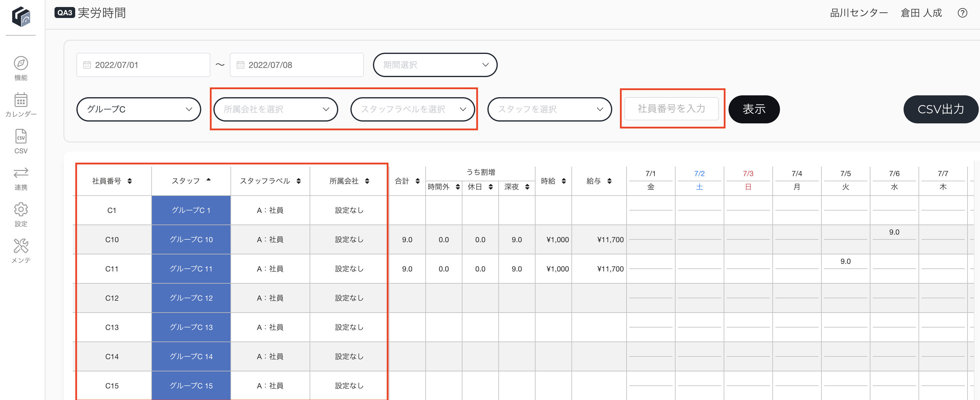Click employee number cell C15
Screen dimensions: 980x400
(112, 386)
